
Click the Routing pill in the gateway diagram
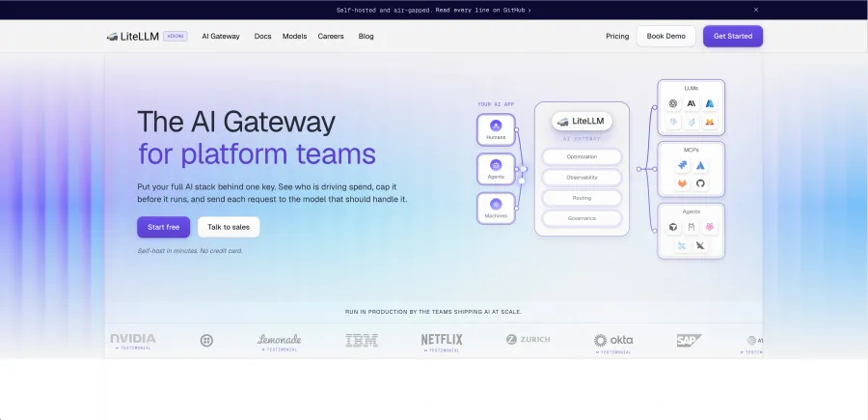pyautogui.click(x=582, y=198)
